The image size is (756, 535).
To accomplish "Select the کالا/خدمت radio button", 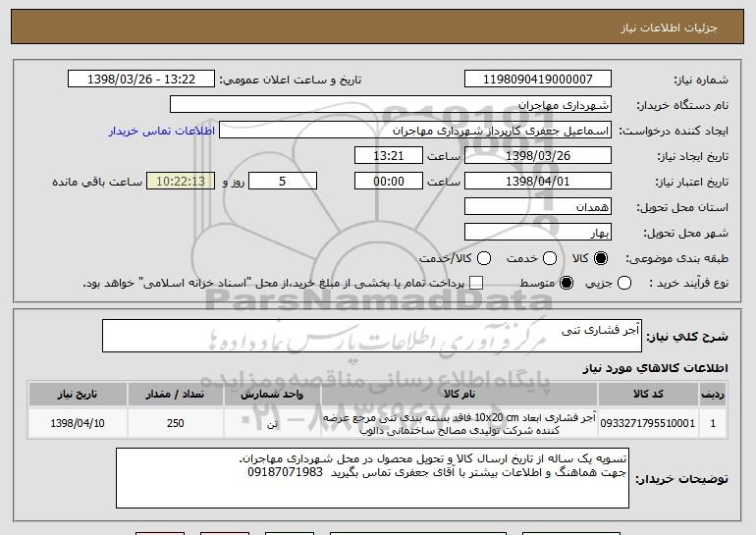I will point(484,258).
